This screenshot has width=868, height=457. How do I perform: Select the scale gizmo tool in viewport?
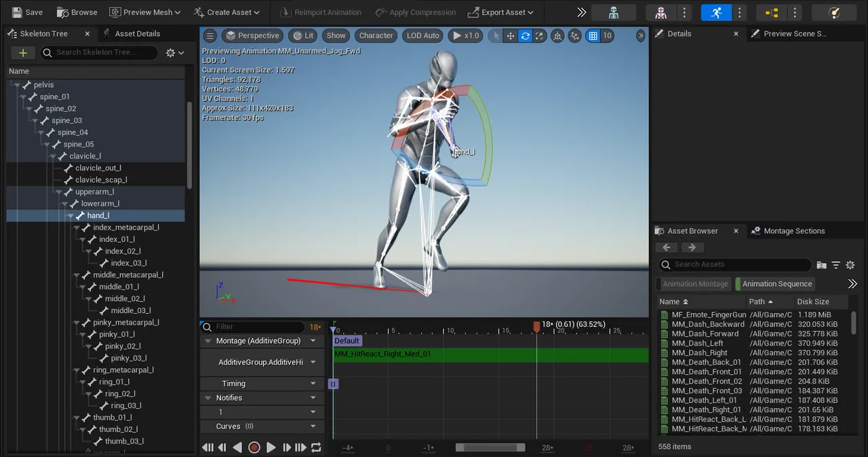540,36
